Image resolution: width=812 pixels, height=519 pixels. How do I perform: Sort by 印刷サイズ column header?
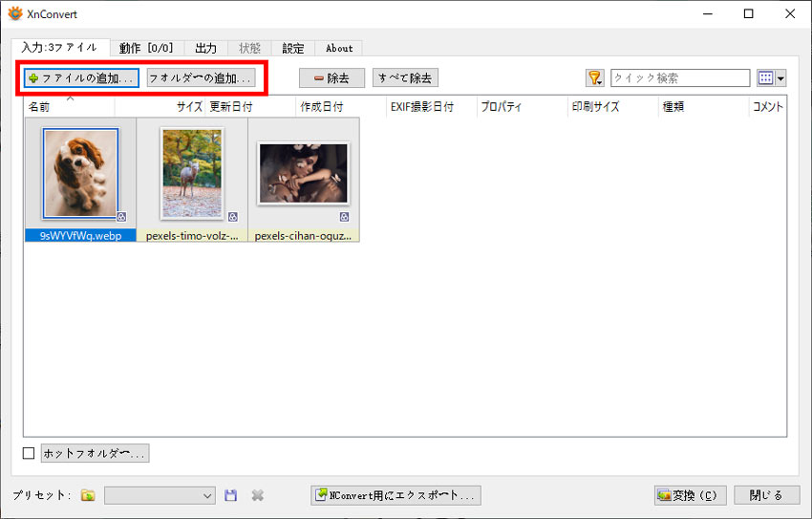click(613, 107)
